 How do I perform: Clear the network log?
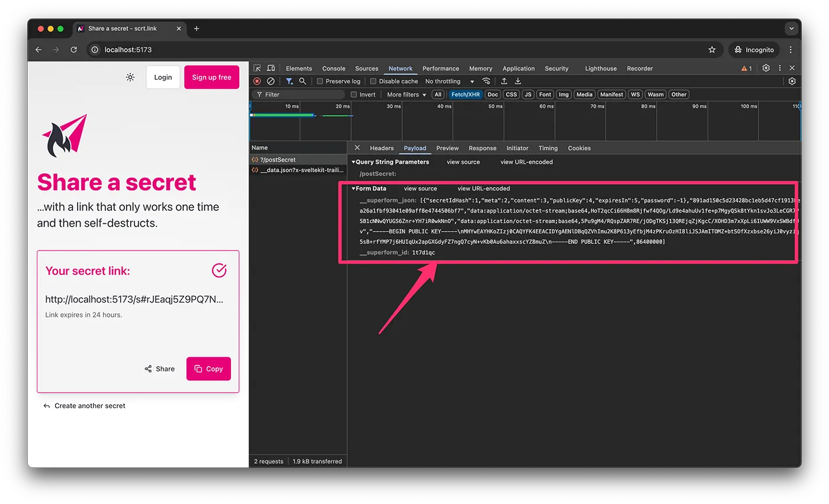pyautogui.click(x=271, y=81)
